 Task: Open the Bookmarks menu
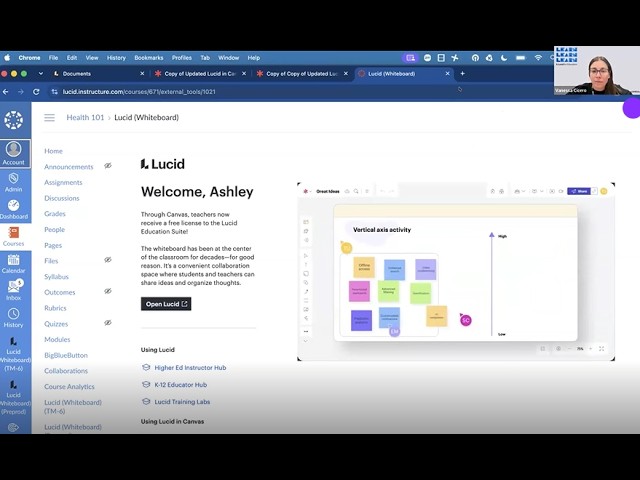pos(149,58)
